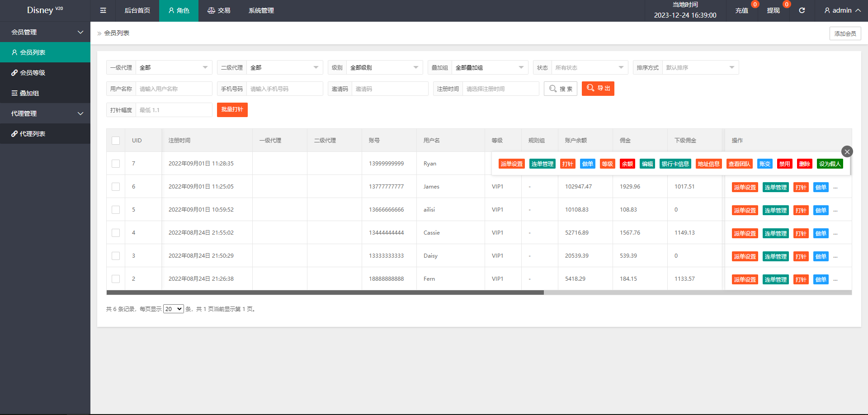
Task: Open the 一级代理 dropdown
Action: tap(174, 67)
